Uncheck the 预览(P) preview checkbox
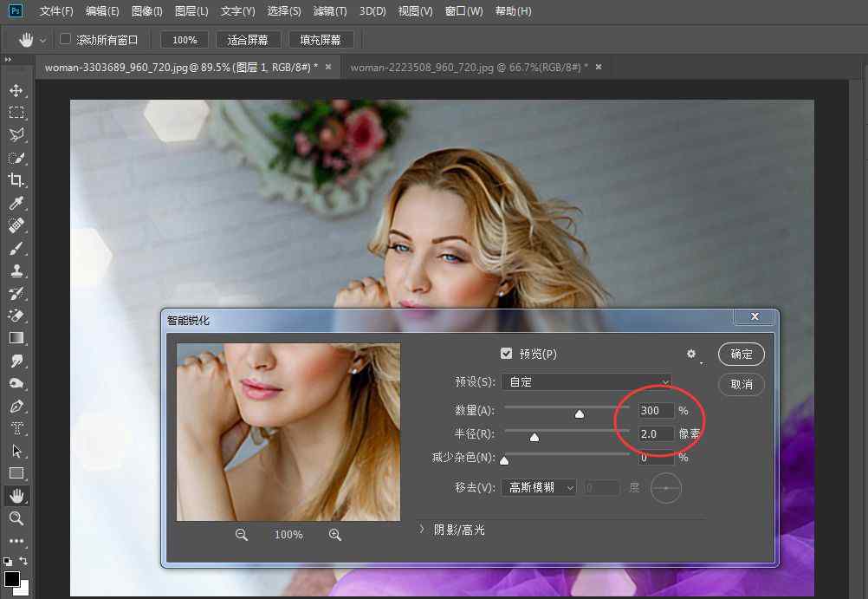 pyautogui.click(x=507, y=354)
